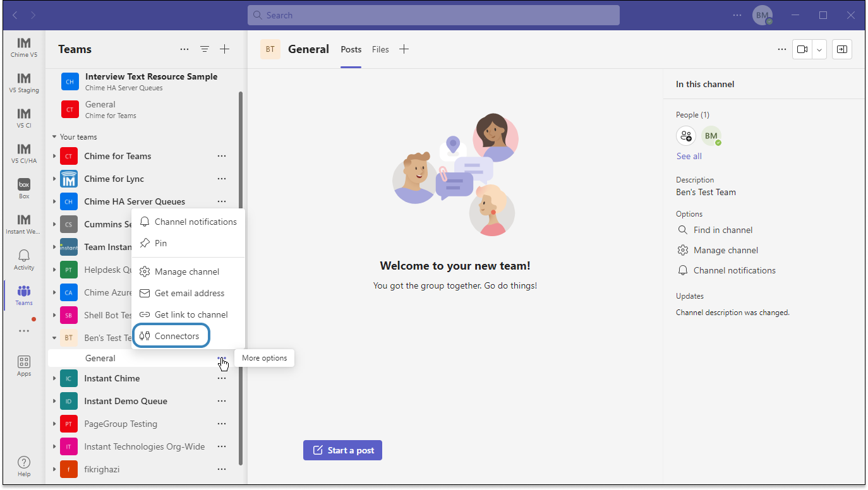Screen dimensions: 868x490
Task: Click the join or create team plus icon
Action: (x=224, y=49)
